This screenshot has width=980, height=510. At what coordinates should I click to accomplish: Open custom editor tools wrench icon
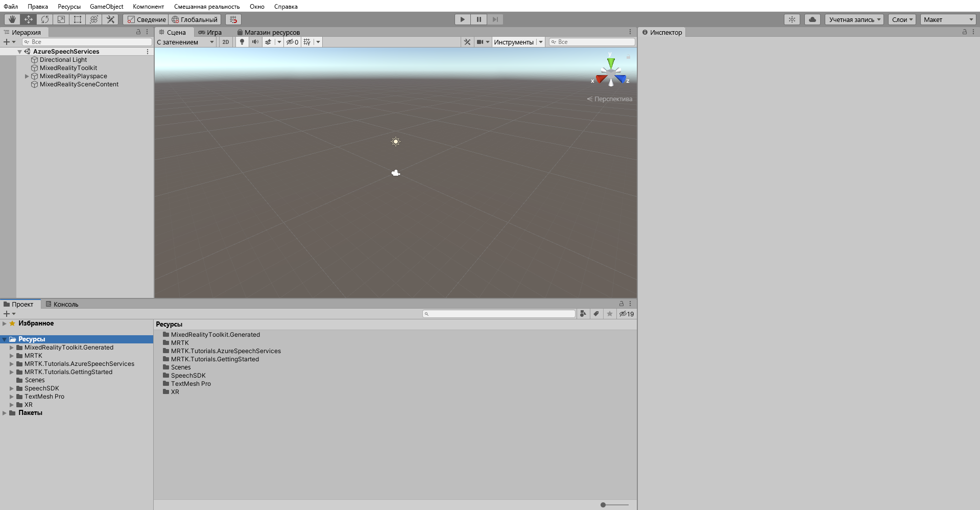tap(110, 19)
